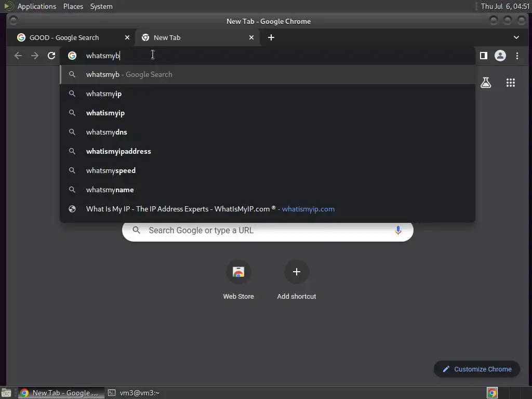Close the GOOD - Google Search tab

127,37
